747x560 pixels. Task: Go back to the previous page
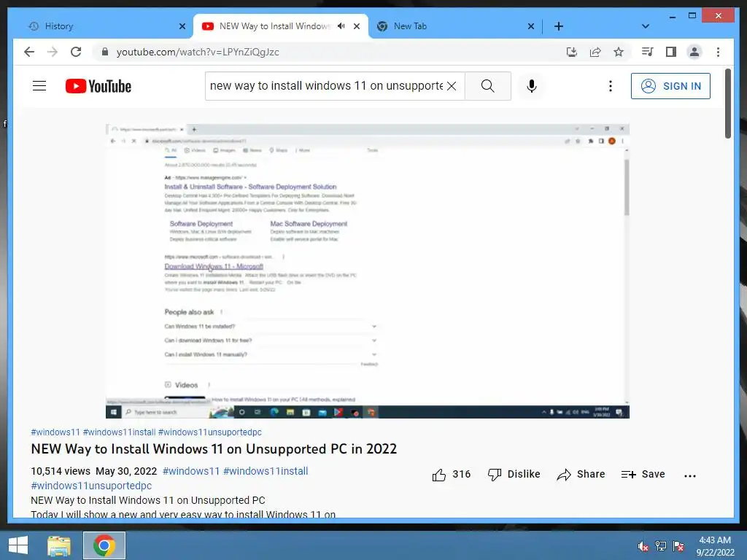coord(29,52)
